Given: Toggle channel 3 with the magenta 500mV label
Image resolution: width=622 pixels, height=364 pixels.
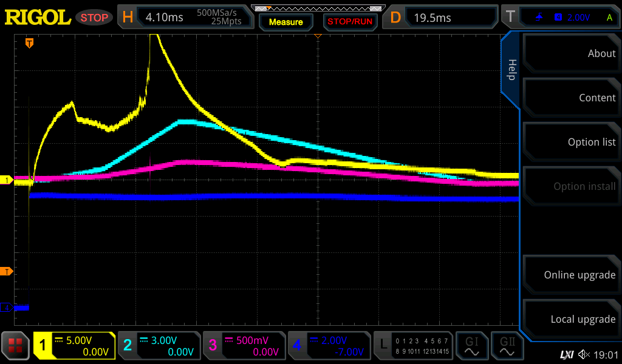Looking at the screenshot, I should (x=243, y=346).
